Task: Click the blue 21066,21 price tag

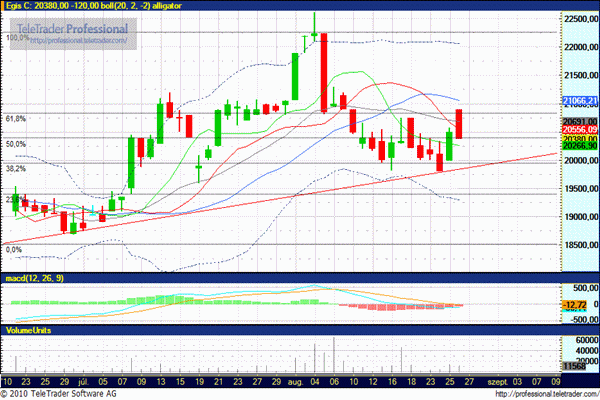Action: tap(580, 102)
